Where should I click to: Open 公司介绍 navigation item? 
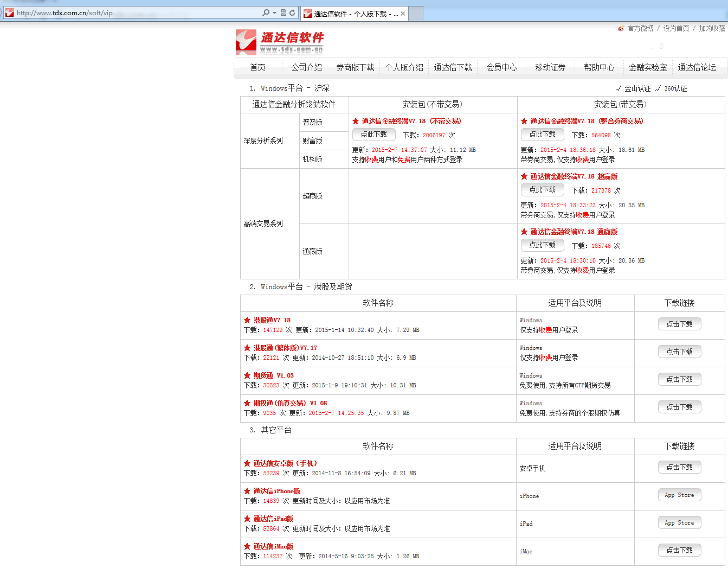pyautogui.click(x=307, y=67)
